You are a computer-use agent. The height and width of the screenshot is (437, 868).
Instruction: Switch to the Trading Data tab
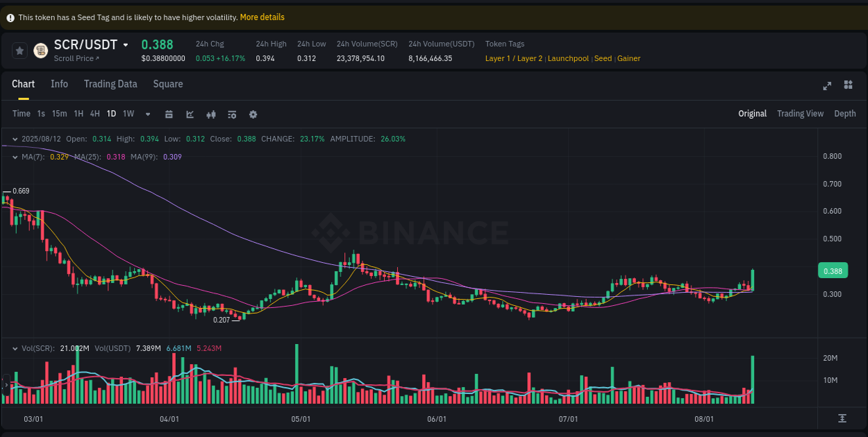[110, 83]
